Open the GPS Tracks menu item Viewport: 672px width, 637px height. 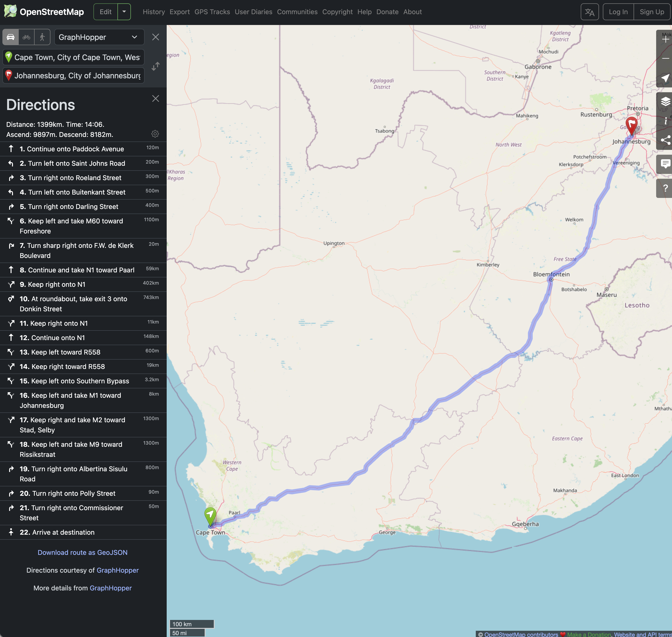(x=212, y=12)
